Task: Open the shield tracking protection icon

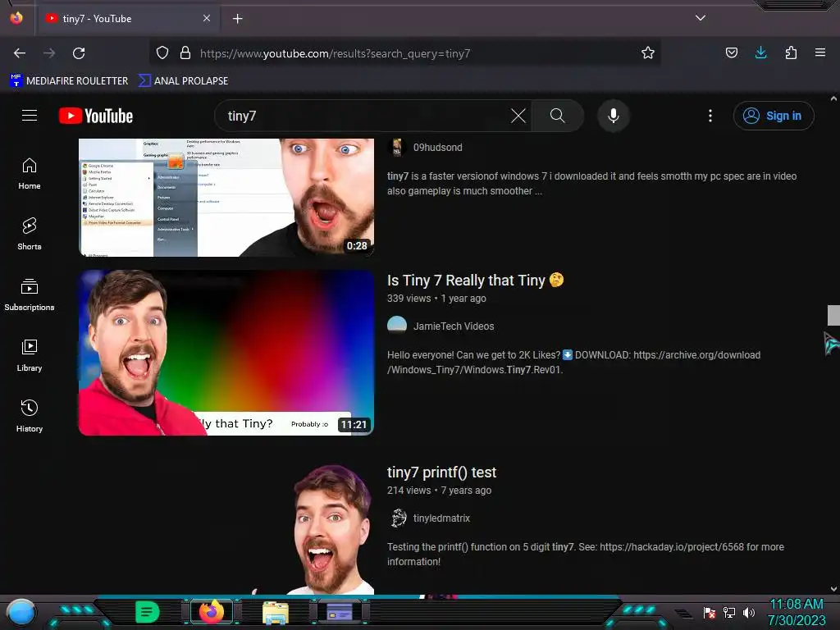Action: (162, 52)
